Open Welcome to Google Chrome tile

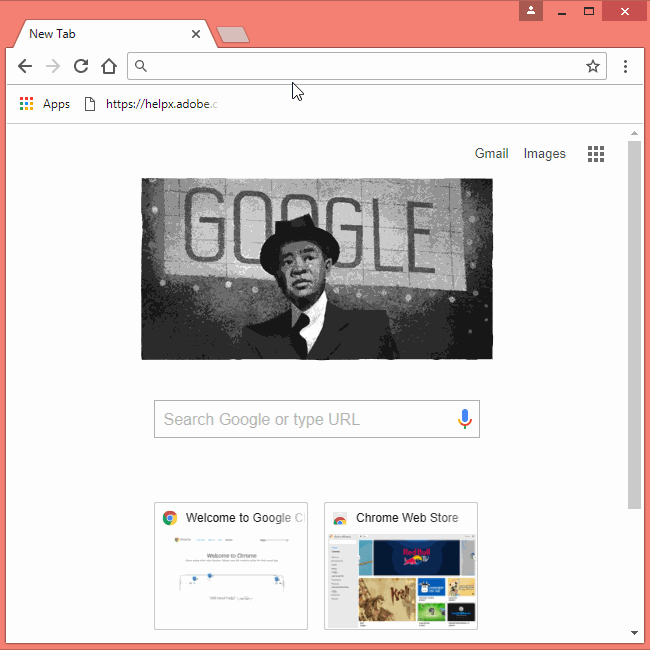coord(231,566)
